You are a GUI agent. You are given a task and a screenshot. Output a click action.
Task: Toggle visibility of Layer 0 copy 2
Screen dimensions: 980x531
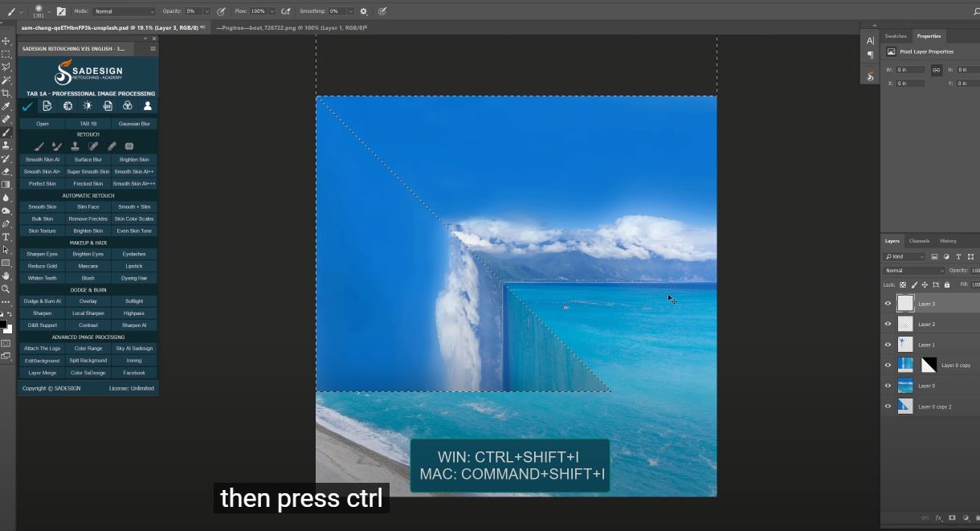click(888, 406)
